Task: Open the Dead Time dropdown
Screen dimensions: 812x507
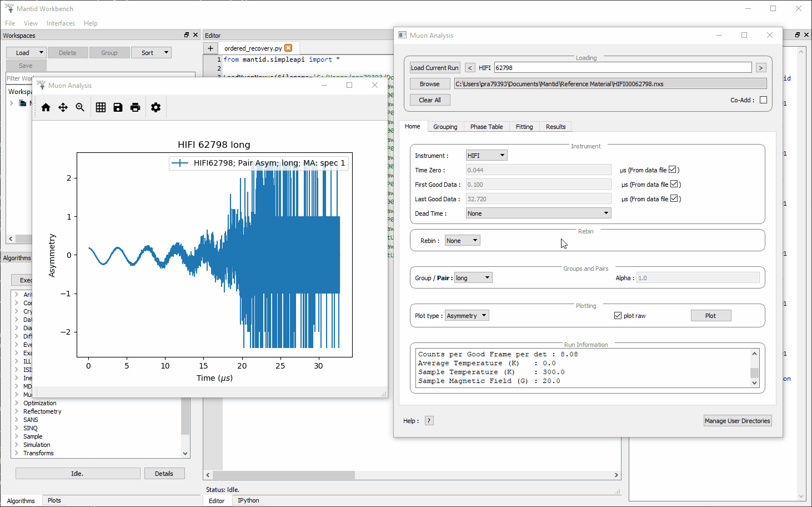Action: tap(538, 213)
